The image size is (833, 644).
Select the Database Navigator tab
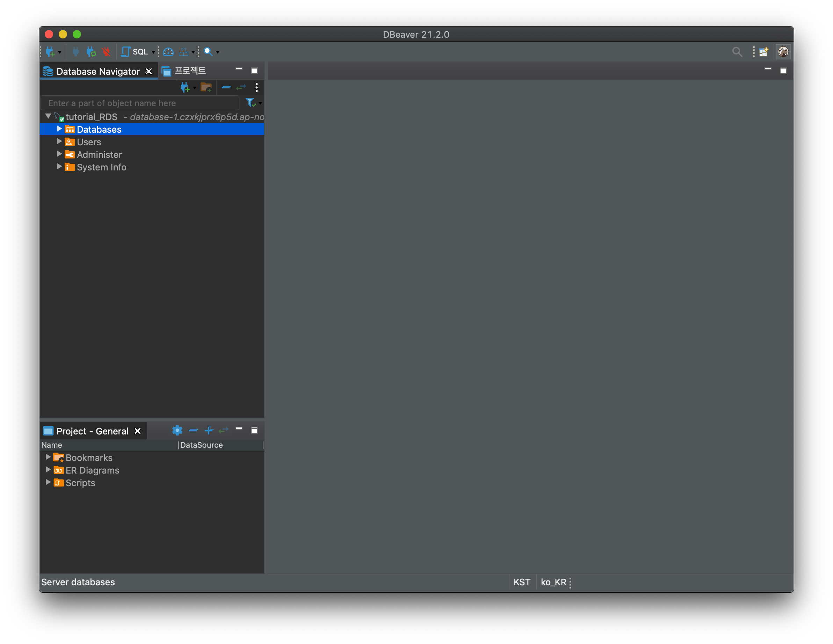pyautogui.click(x=97, y=71)
